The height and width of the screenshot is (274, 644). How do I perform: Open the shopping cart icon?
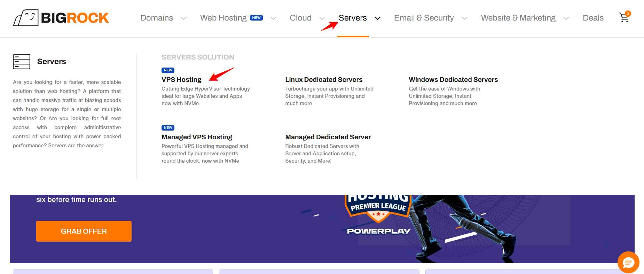[x=625, y=17]
